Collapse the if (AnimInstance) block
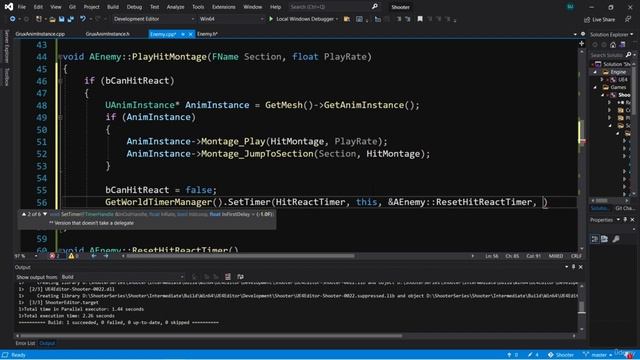The image size is (640, 360). pyautogui.click(x=60, y=117)
